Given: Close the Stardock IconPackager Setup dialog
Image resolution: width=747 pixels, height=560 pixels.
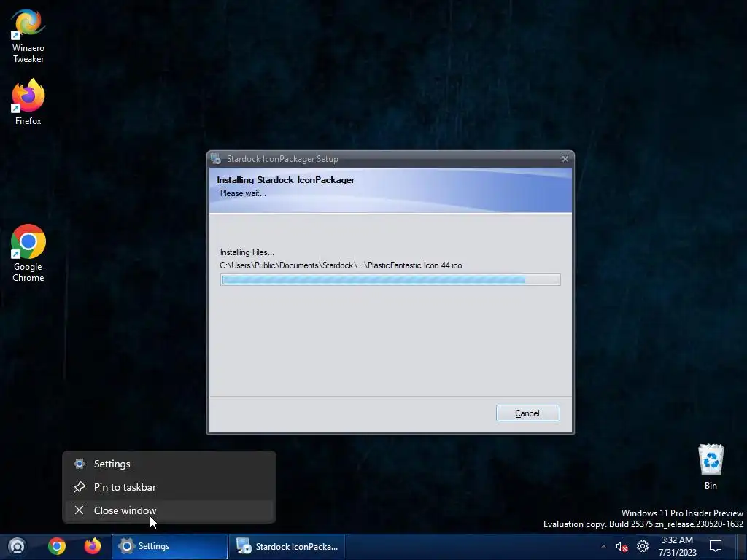Looking at the screenshot, I should (565, 159).
